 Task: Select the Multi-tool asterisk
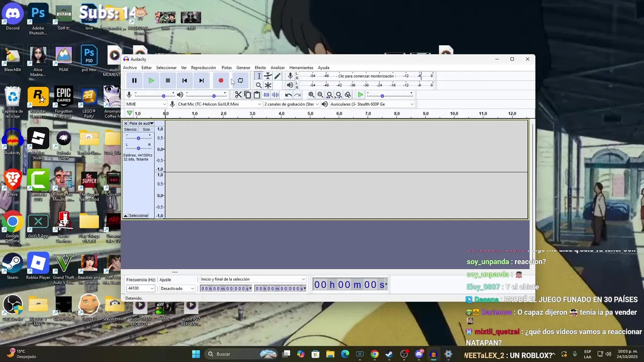point(268,85)
